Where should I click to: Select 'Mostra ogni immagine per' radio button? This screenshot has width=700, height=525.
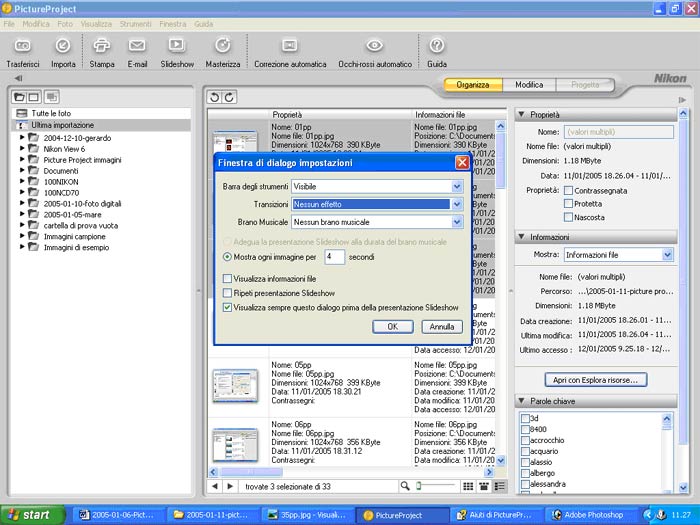tap(227, 257)
